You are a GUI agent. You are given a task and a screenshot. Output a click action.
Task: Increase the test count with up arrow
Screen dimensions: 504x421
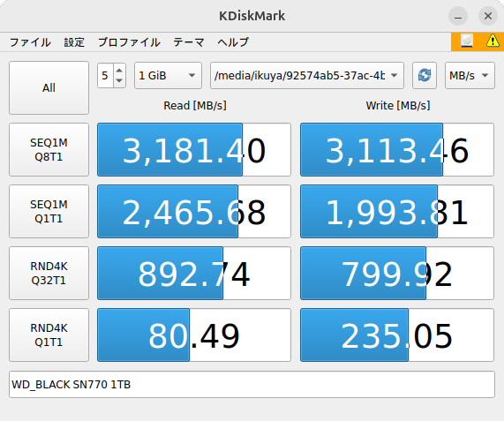pos(119,71)
